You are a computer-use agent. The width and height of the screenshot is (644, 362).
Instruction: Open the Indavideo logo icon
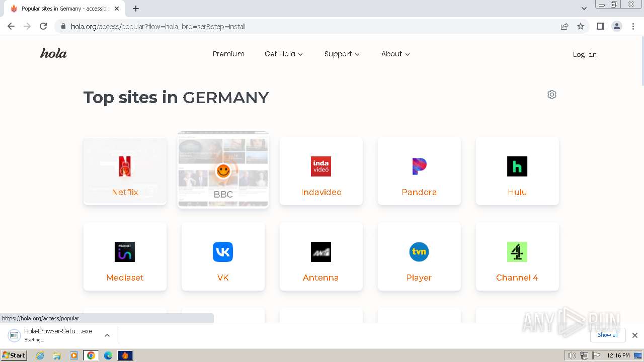tap(321, 166)
